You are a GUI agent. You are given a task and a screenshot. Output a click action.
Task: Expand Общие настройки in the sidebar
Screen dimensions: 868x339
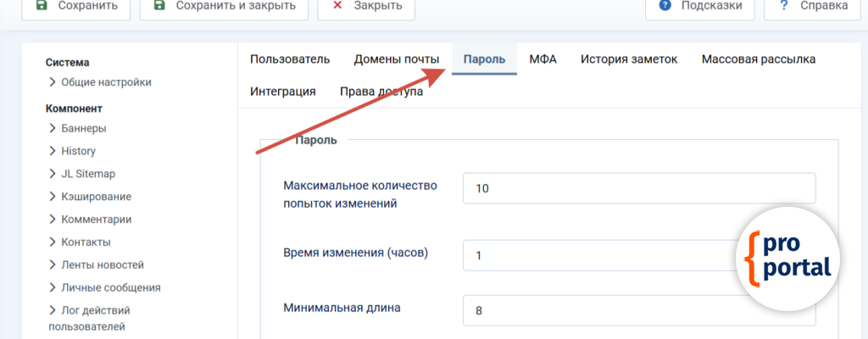coord(106,82)
